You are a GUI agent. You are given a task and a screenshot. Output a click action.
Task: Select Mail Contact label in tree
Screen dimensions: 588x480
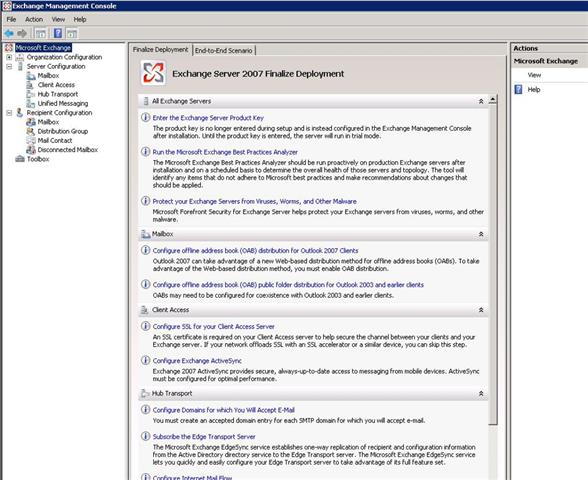click(x=55, y=140)
